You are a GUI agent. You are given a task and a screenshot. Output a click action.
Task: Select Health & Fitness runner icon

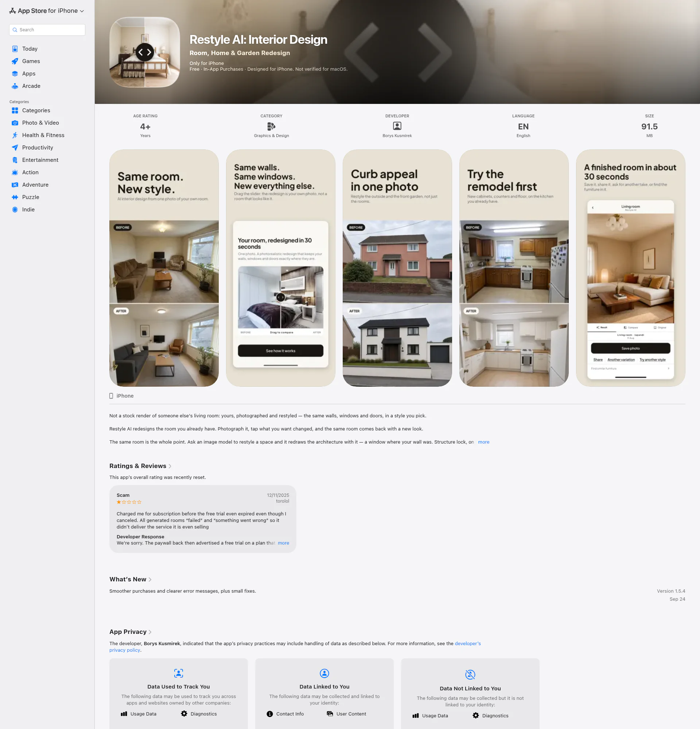15,135
